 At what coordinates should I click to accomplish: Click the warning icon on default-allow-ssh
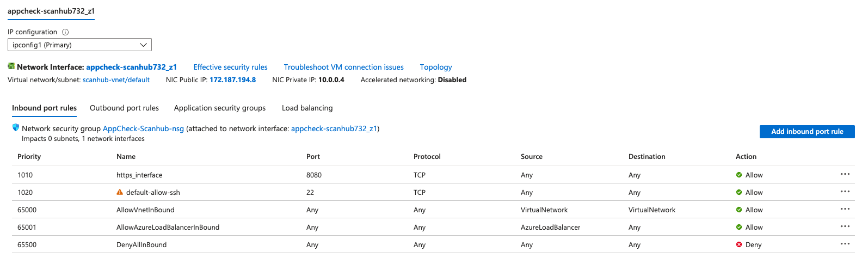point(120,192)
